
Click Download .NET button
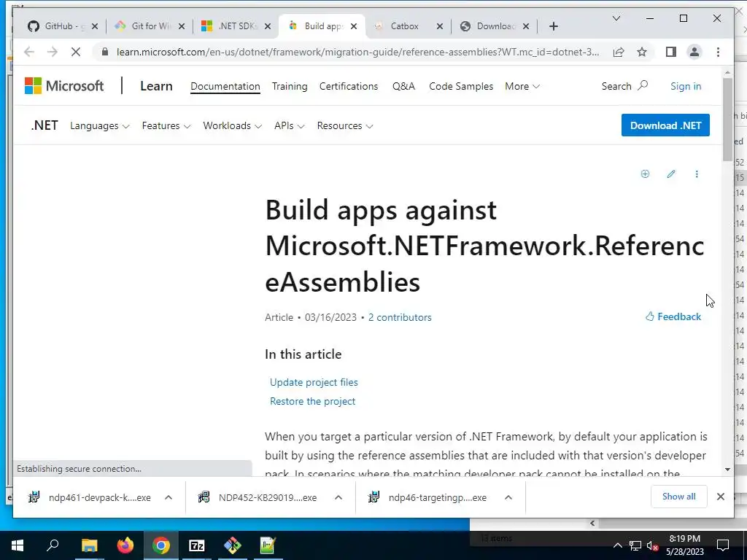(x=665, y=125)
